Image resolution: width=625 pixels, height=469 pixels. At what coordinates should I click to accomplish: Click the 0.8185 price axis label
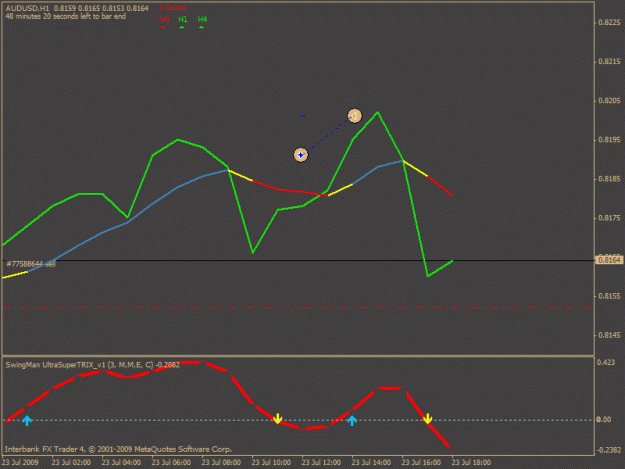coord(609,179)
